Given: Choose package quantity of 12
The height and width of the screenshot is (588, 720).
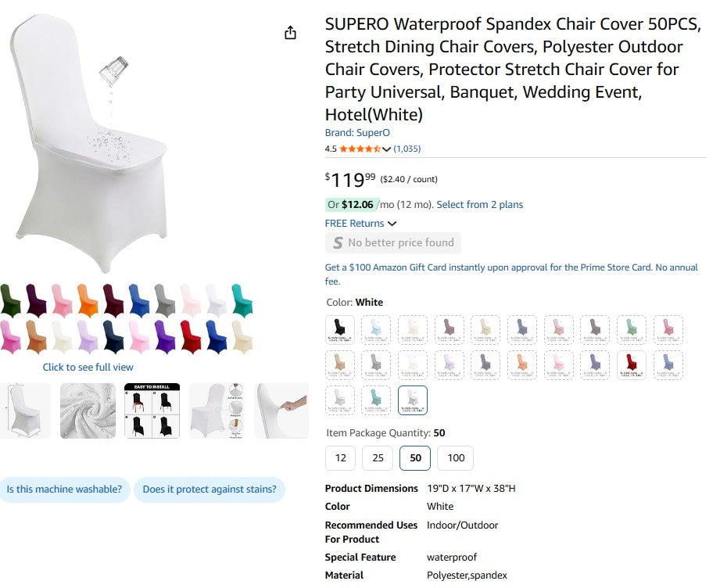Looking at the screenshot, I should 340,458.
